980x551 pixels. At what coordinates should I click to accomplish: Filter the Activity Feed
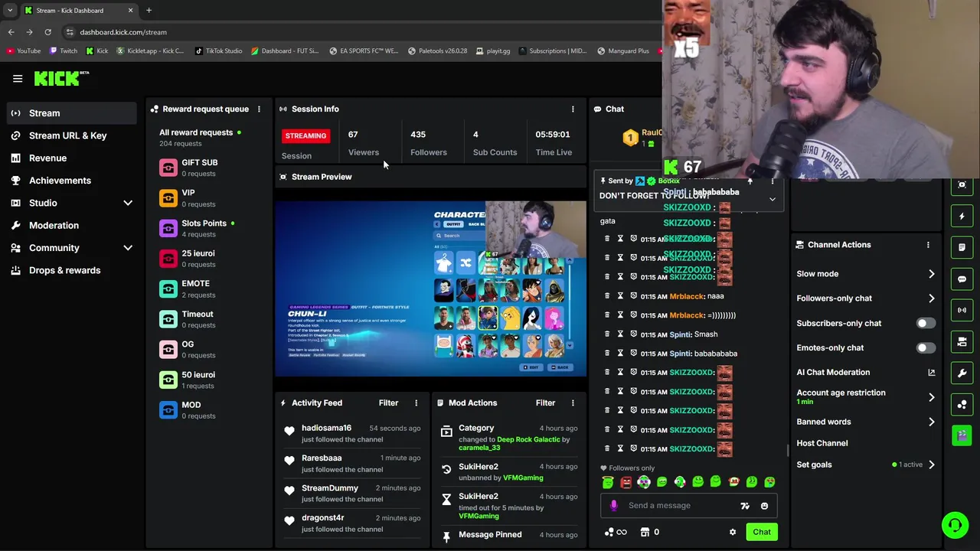coord(388,403)
